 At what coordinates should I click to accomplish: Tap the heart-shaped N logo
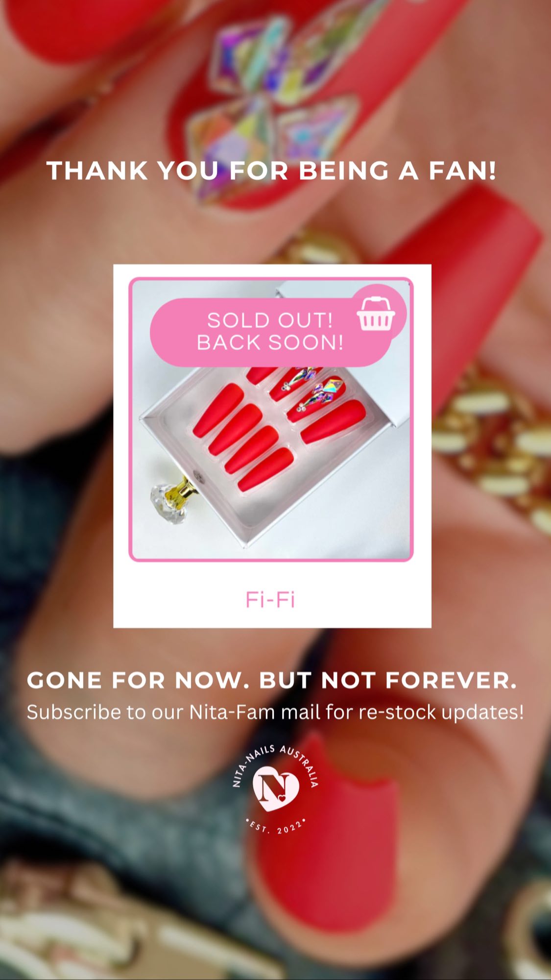276,788
